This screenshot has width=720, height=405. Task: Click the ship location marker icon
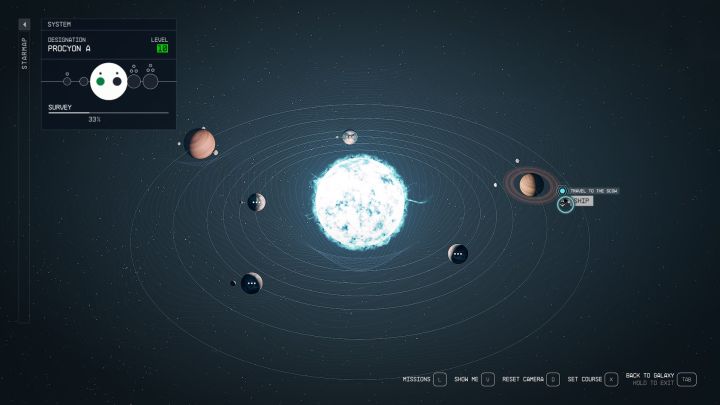[565, 204]
